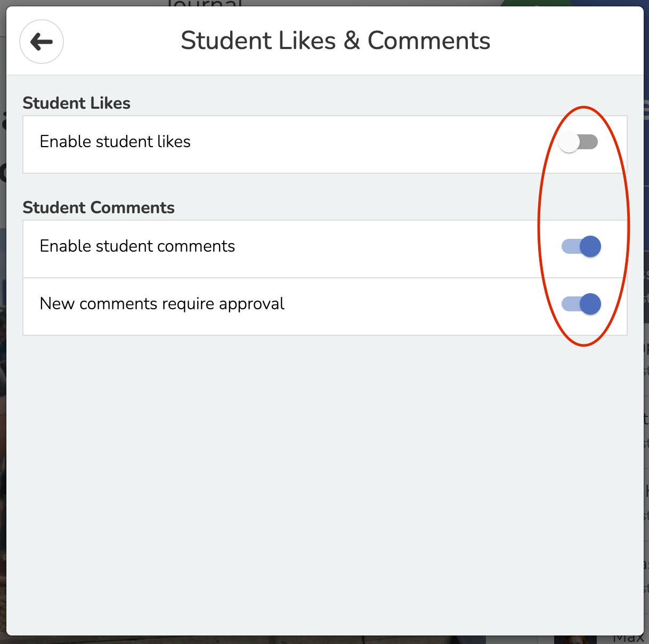The image size is (649, 644).
Task: Click the Enable student likes row
Action: click(266, 142)
